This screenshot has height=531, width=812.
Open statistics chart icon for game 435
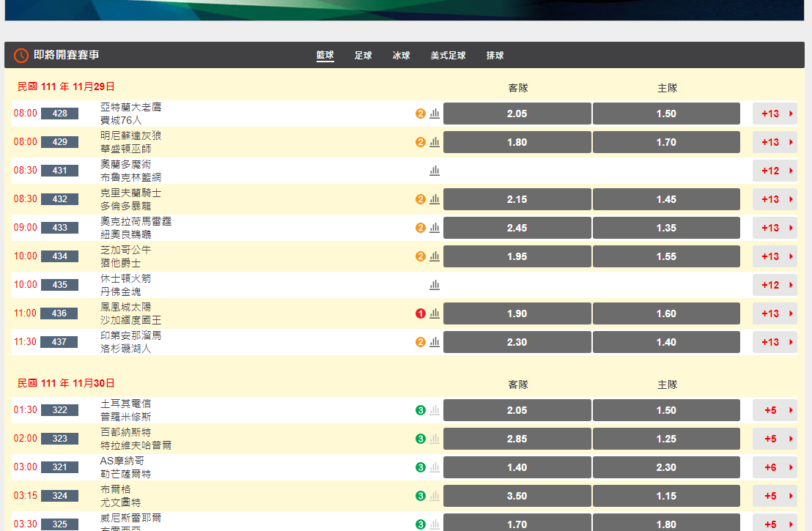pos(435,285)
